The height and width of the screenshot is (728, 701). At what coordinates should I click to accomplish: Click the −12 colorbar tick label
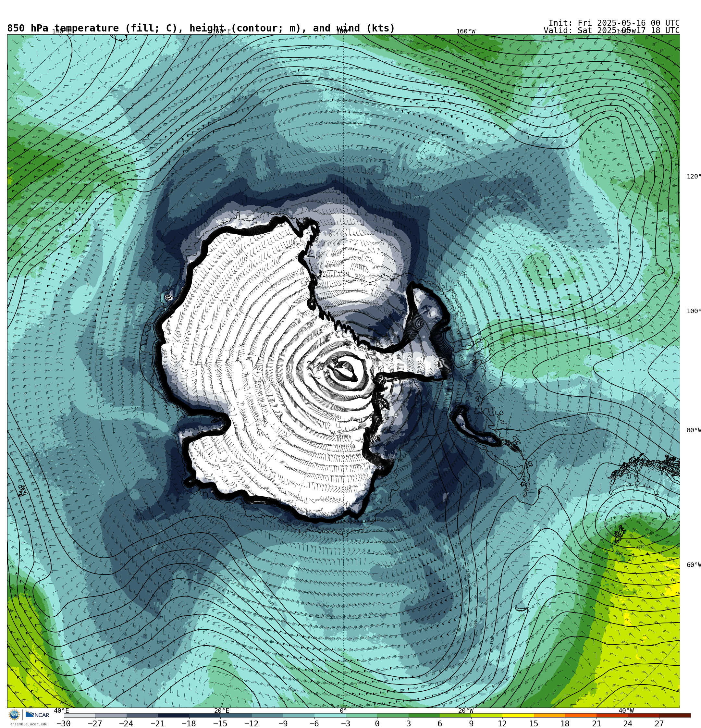pyautogui.click(x=252, y=723)
